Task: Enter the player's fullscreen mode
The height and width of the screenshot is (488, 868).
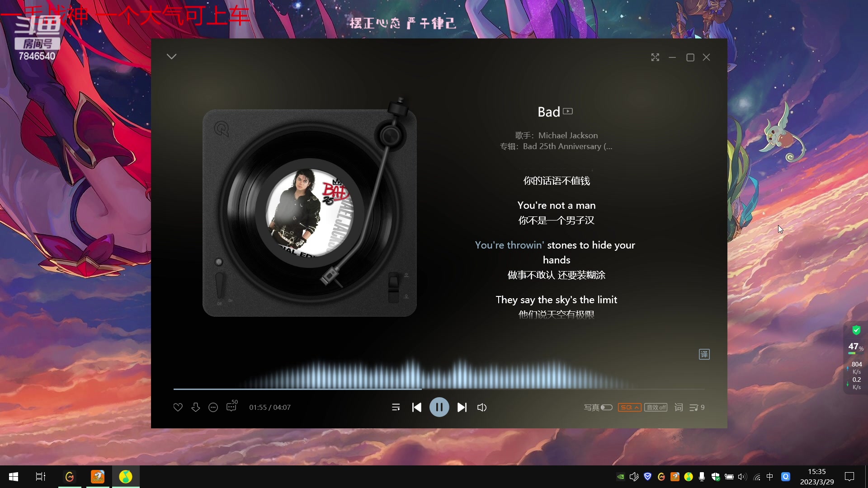Action: pyautogui.click(x=655, y=57)
